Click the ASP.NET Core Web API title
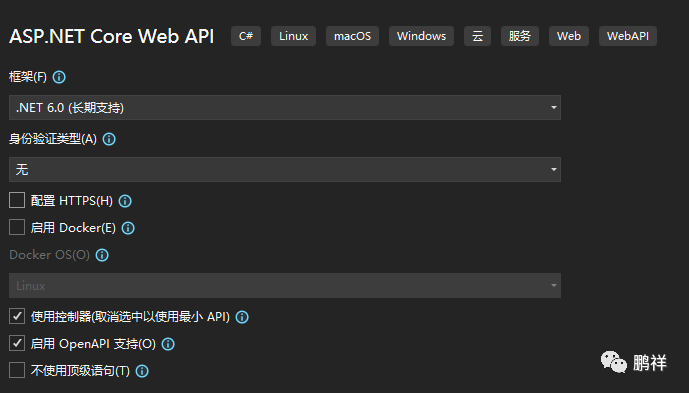The width and height of the screenshot is (689, 393). [x=112, y=36]
